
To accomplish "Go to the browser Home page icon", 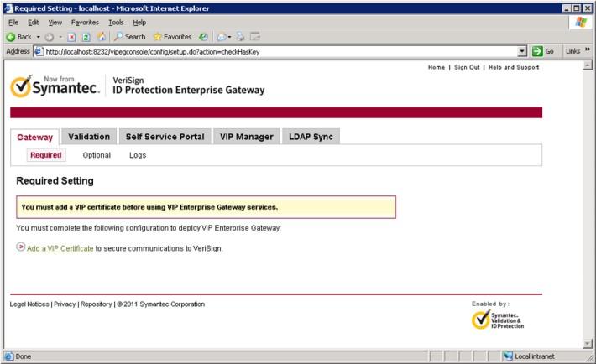I will pos(101,36).
